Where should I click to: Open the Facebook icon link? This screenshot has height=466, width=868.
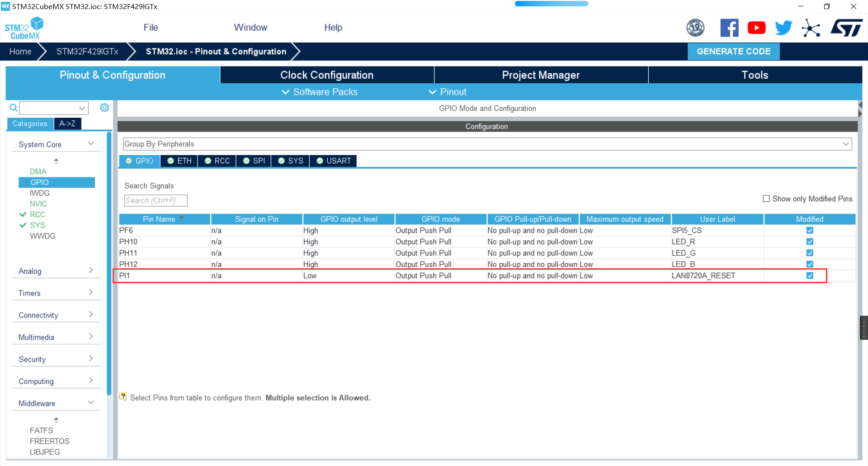click(x=729, y=28)
